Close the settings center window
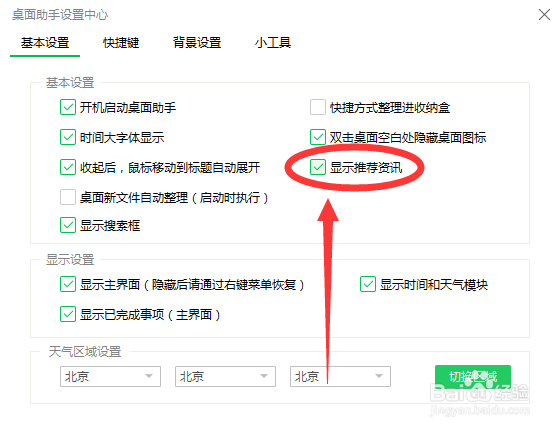The image size is (560, 430). click(x=544, y=15)
